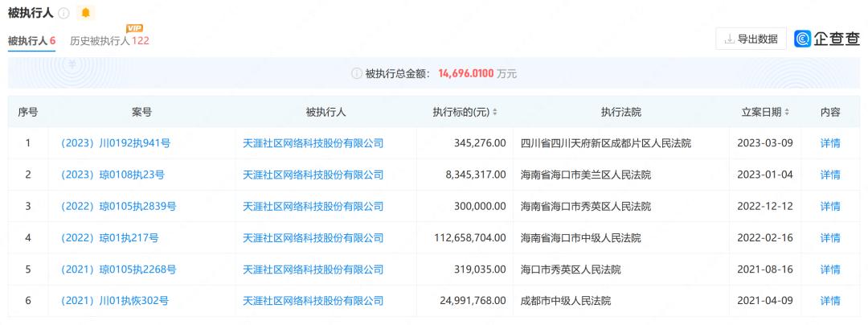Click court 海南省海口市美兰区人民法院

pyautogui.click(x=586, y=175)
